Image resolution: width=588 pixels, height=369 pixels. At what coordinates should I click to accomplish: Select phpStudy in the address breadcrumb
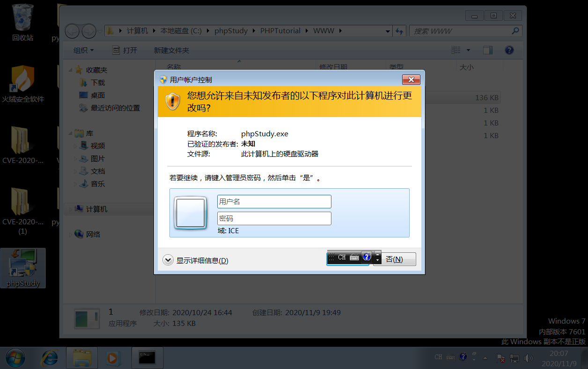point(231,31)
